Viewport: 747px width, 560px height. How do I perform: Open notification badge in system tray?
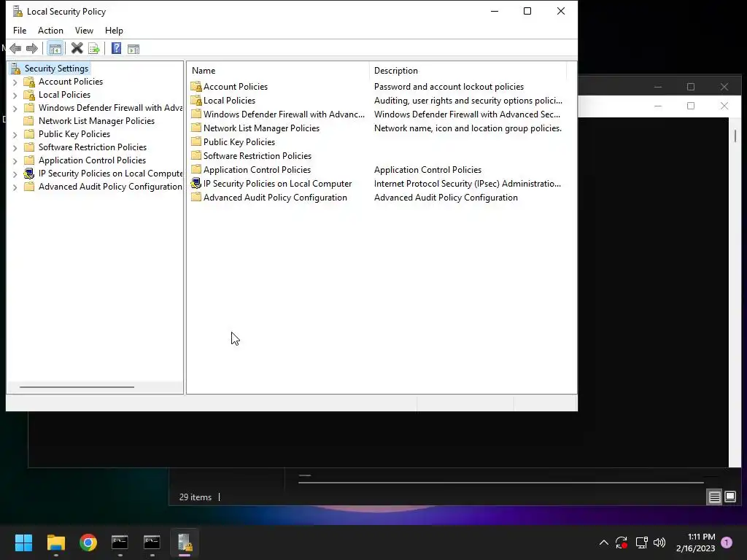click(727, 542)
